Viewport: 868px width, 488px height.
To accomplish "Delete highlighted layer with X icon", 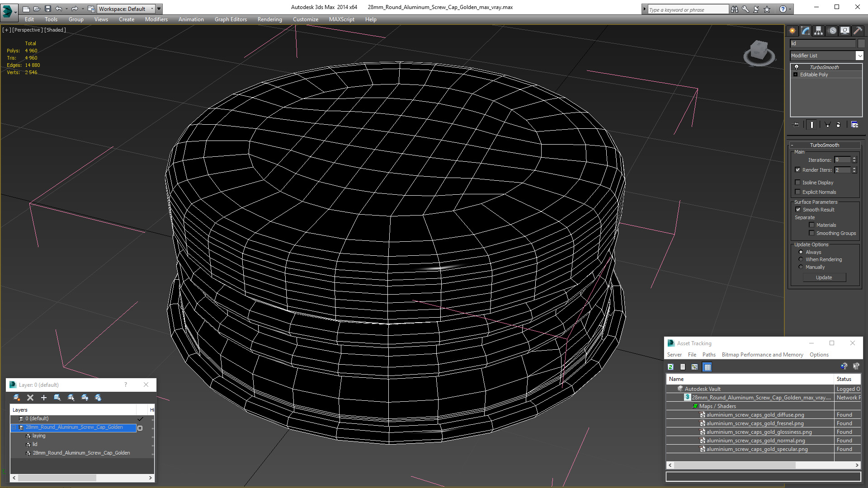I will tap(30, 398).
